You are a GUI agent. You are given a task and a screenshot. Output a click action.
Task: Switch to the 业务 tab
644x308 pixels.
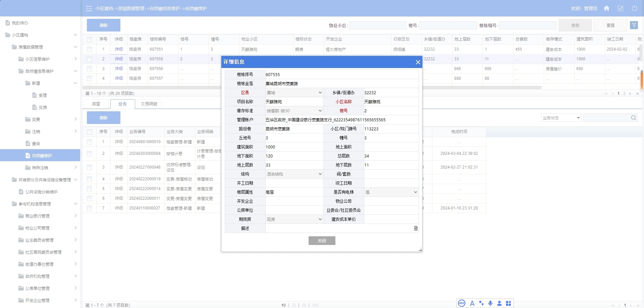click(x=122, y=104)
